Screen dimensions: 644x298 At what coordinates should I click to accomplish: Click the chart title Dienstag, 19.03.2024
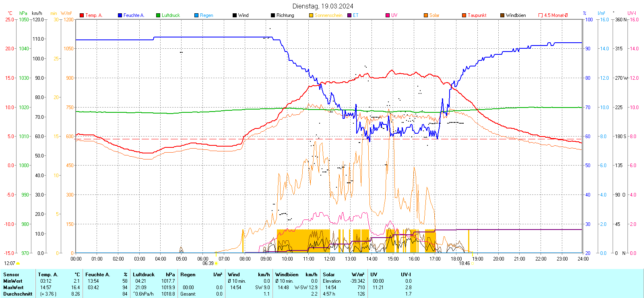pyautogui.click(x=323, y=6)
